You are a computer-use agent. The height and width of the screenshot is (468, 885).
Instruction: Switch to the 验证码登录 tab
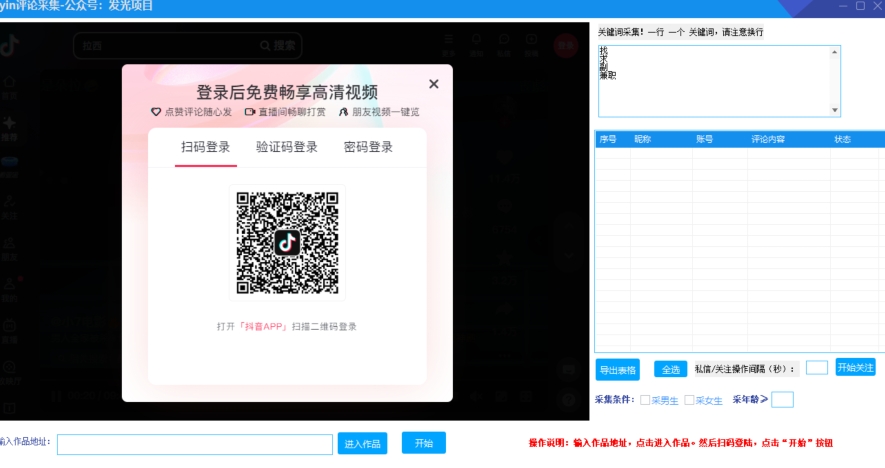click(x=287, y=147)
